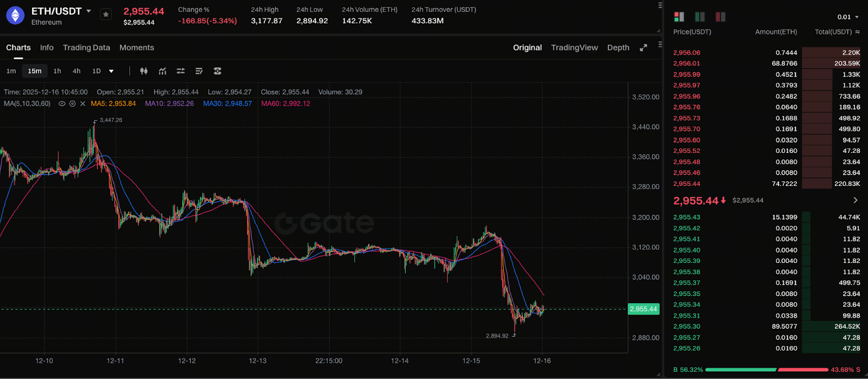Show sell-orders-only order book view
Screen dimensions: 868x379
click(720, 17)
